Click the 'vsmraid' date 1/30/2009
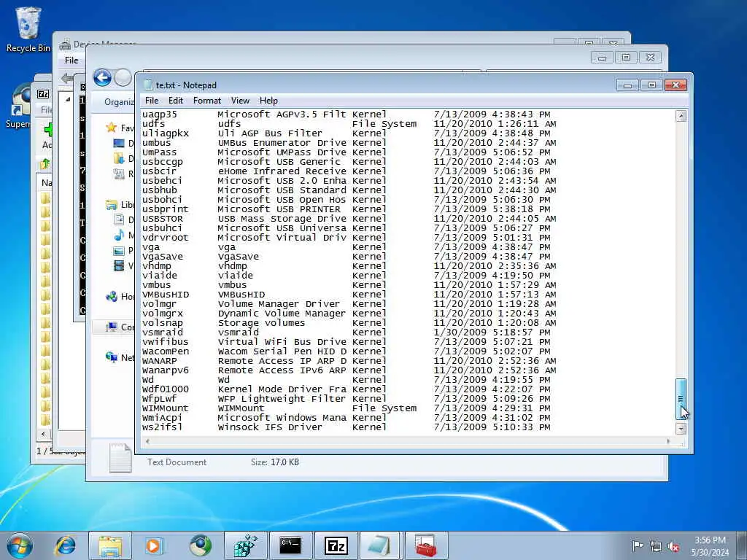Viewport: 747px width, 560px height. pos(460,332)
